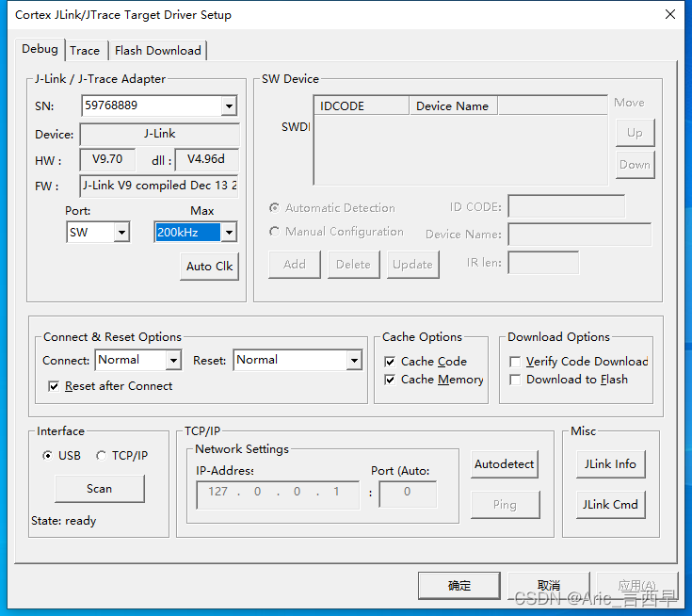Click the ID CODE input field

tap(566, 206)
